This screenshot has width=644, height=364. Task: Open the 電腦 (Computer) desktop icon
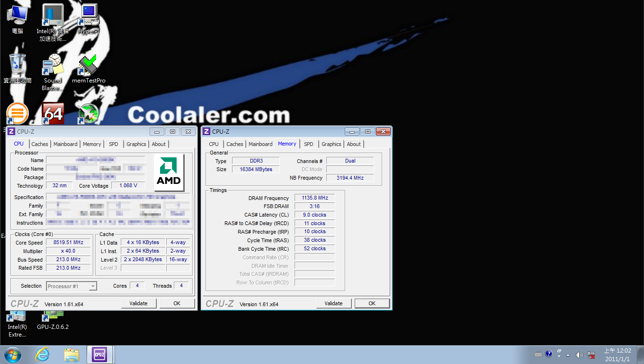(x=18, y=19)
